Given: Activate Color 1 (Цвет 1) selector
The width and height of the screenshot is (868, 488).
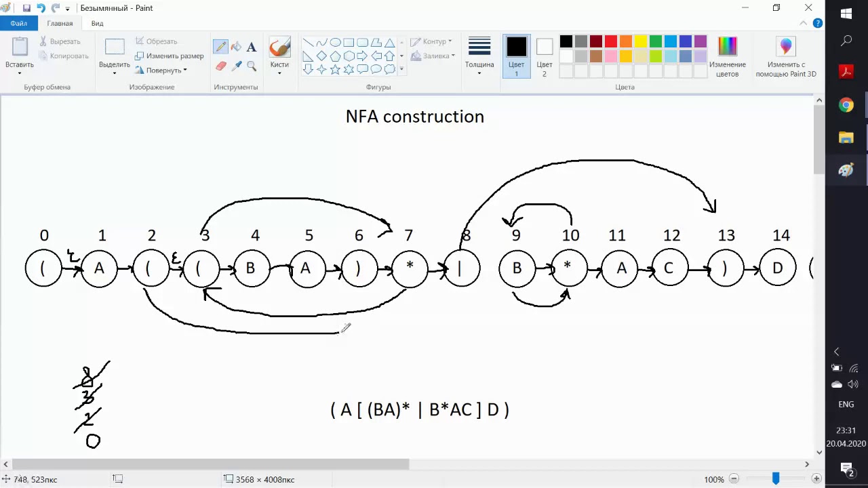Looking at the screenshot, I should [517, 56].
